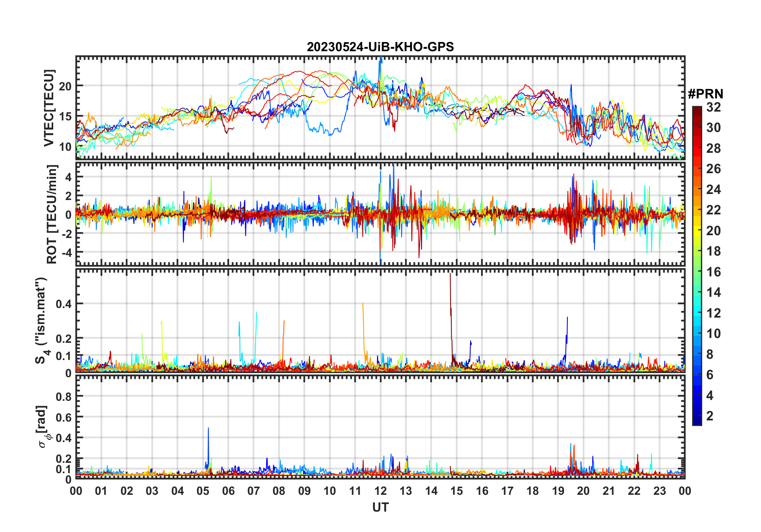Click the plot title 20230524-UiB-KHO-GPS

coord(380,47)
